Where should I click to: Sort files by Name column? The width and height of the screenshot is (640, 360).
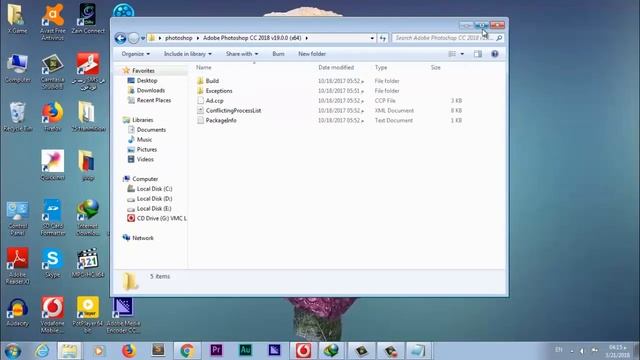(x=204, y=67)
